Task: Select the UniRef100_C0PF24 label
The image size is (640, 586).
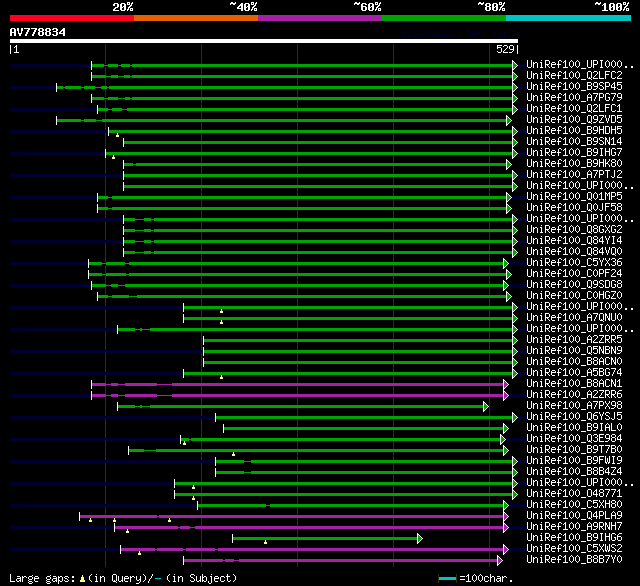Action: point(574,274)
